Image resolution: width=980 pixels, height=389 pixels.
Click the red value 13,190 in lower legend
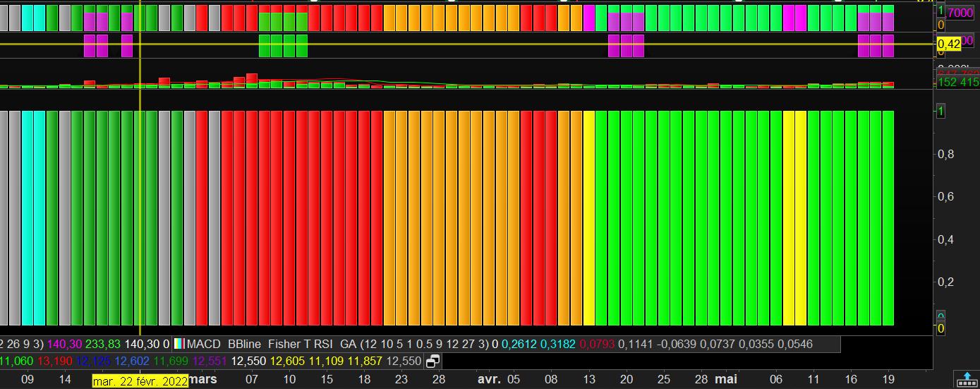coord(54,361)
